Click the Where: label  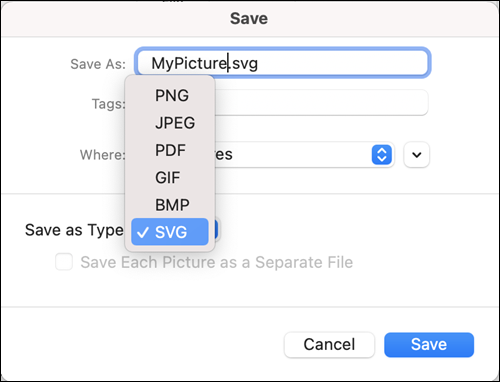(103, 155)
